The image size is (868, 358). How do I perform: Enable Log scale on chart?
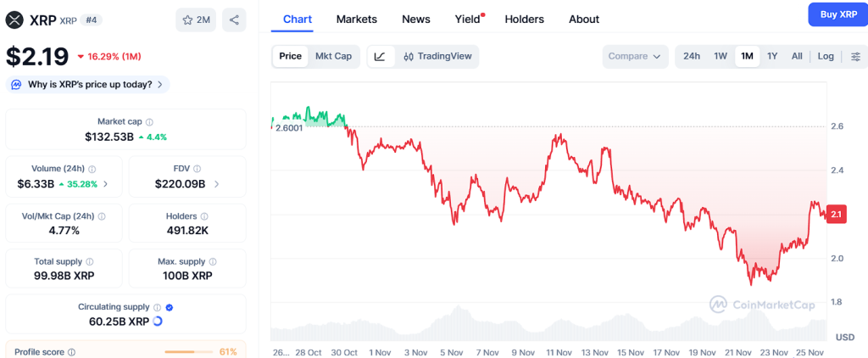[826, 57]
